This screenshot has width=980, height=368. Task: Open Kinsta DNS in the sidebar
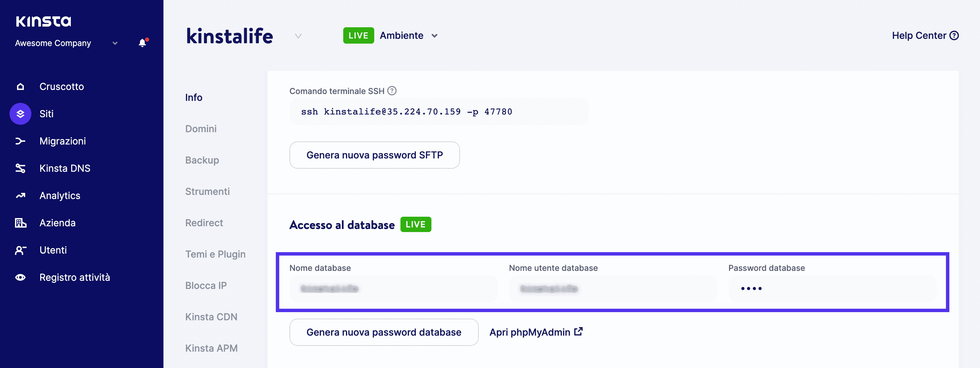coord(65,168)
